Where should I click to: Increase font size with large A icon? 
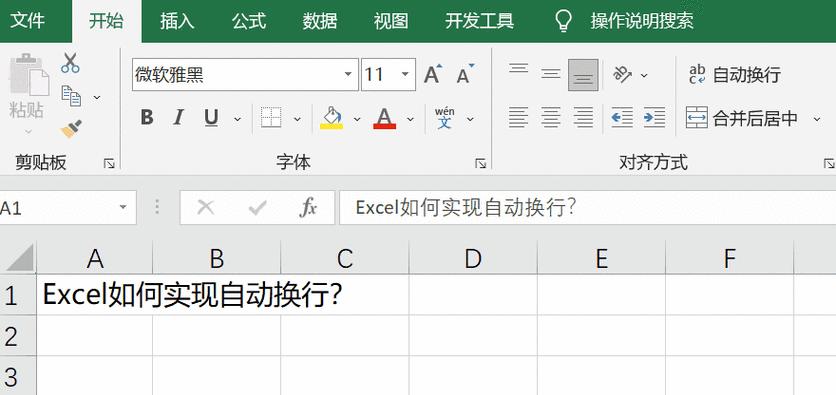pyautogui.click(x=433, y=74)
